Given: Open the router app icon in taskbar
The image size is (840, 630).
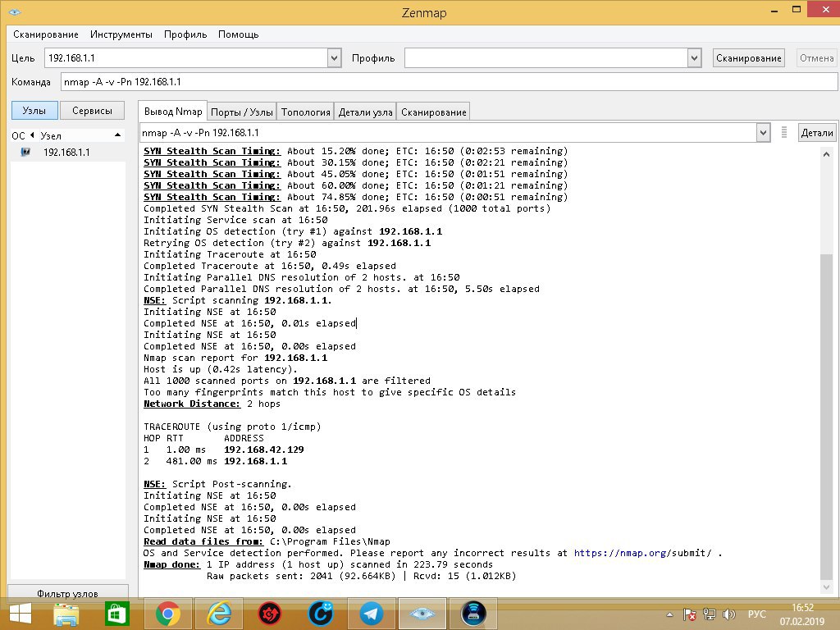Looking at the screenshot, I should pos(473,614).
